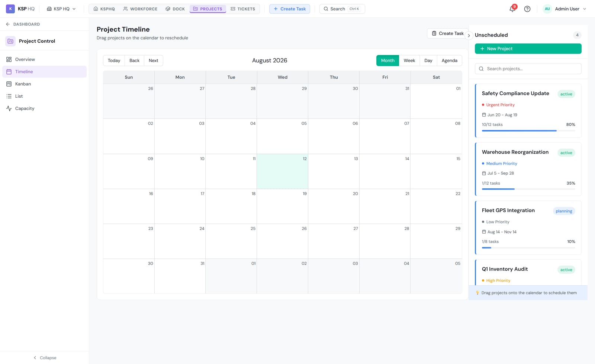Switch calendar to Agenda view

450,61
